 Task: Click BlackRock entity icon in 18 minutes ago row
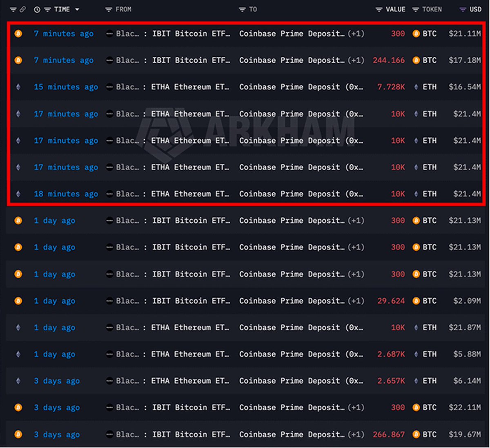[x=110, y=194]
